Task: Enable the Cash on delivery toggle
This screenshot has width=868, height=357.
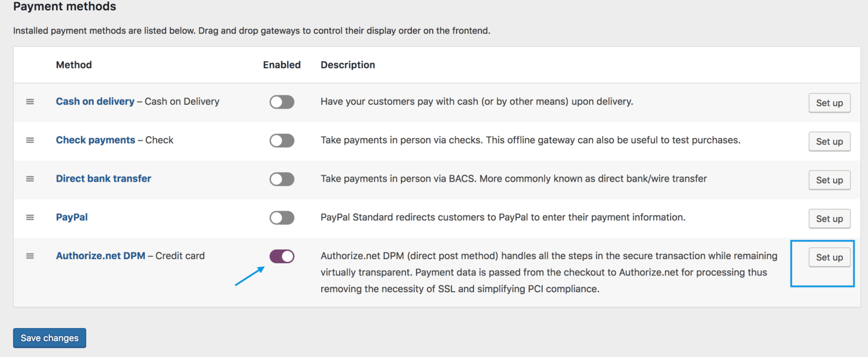Action: 282,102
